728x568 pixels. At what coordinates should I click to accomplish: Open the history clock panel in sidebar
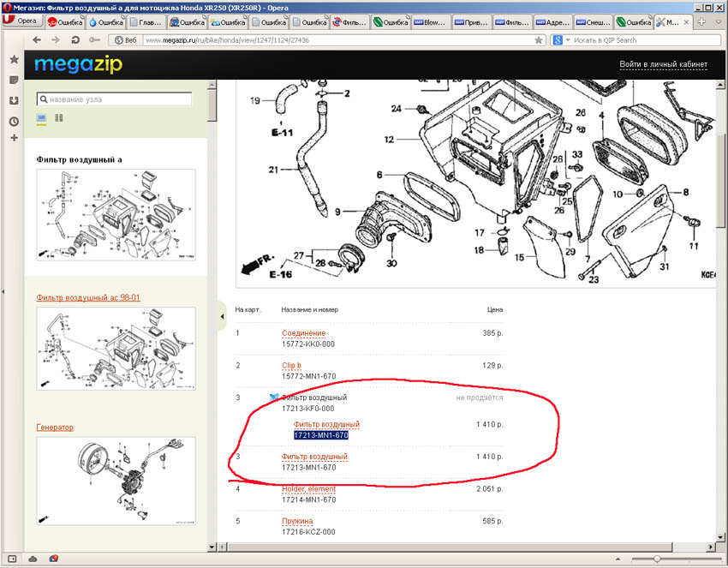coord(14,122)
